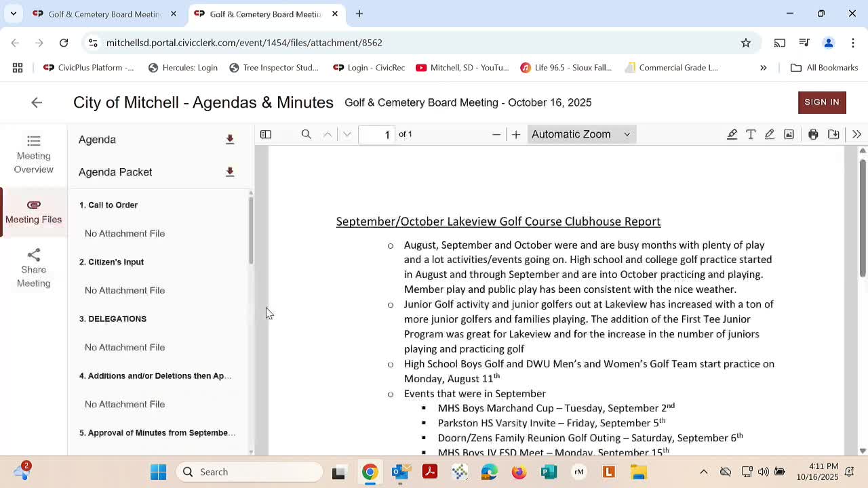
Task: Open the Meeting Overview tab
Action: click(33, 155)
